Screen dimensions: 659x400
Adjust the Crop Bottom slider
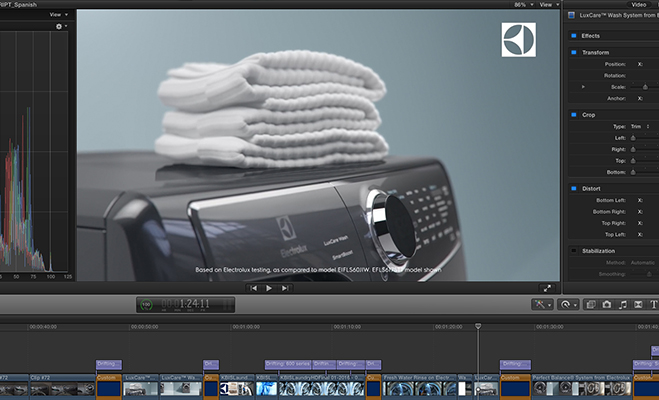(x=633, y=172)
